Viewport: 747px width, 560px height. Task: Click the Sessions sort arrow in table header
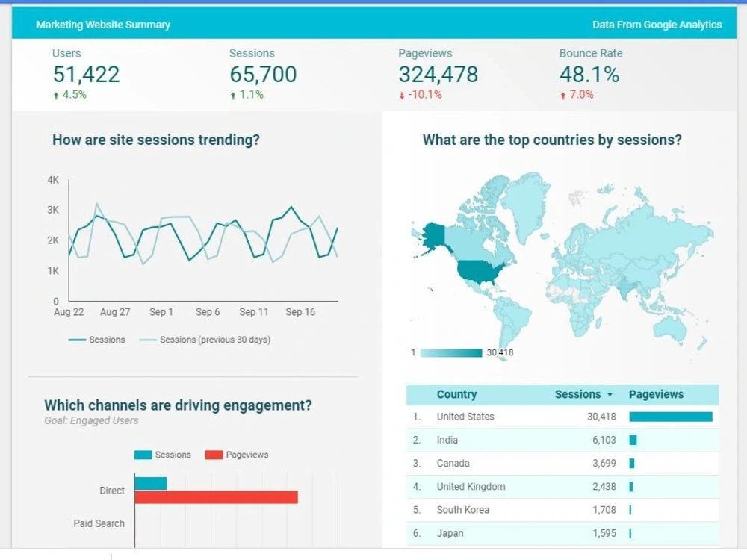[610, 395]
